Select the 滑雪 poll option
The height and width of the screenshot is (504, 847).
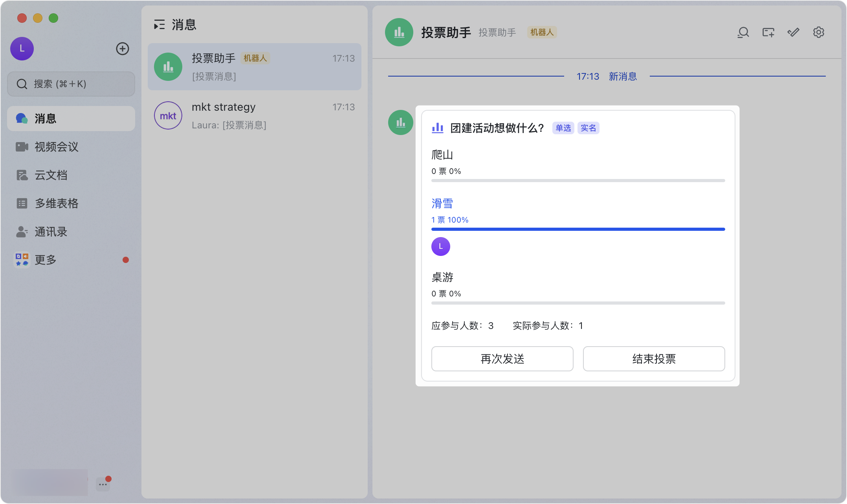click(442, 203)
